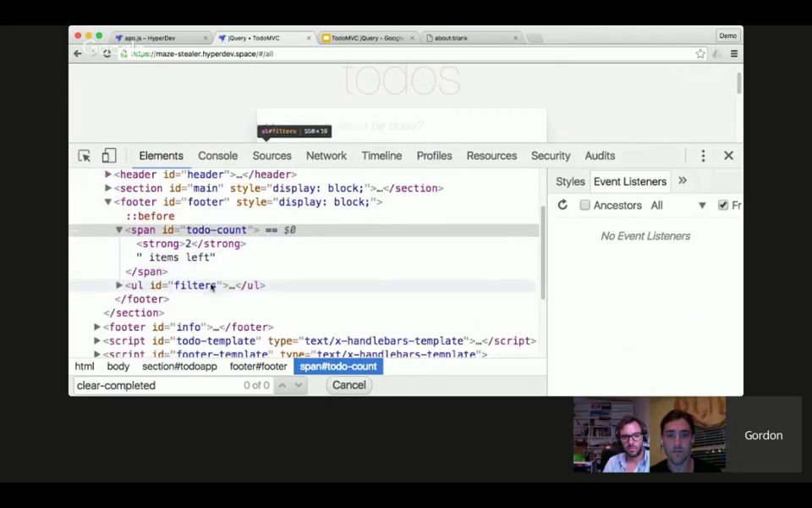
Task: Open the Security panel
Action: (x=551, y=156)
